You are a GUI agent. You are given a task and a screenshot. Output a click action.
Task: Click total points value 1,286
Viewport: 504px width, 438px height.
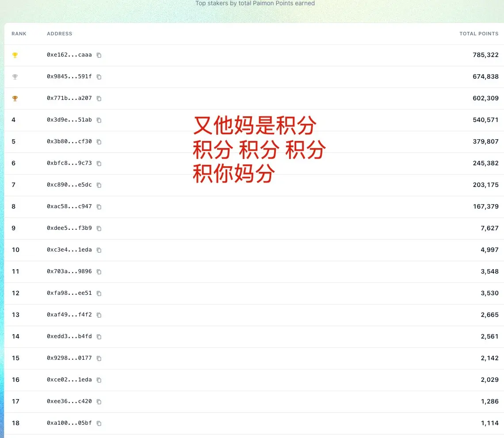[x=489, y=401]
